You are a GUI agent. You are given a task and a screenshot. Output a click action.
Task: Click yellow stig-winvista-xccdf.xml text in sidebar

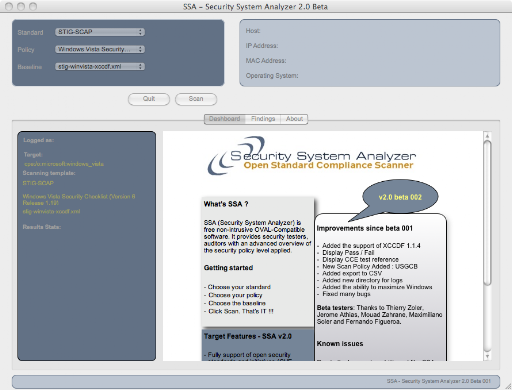click(51, 211)
